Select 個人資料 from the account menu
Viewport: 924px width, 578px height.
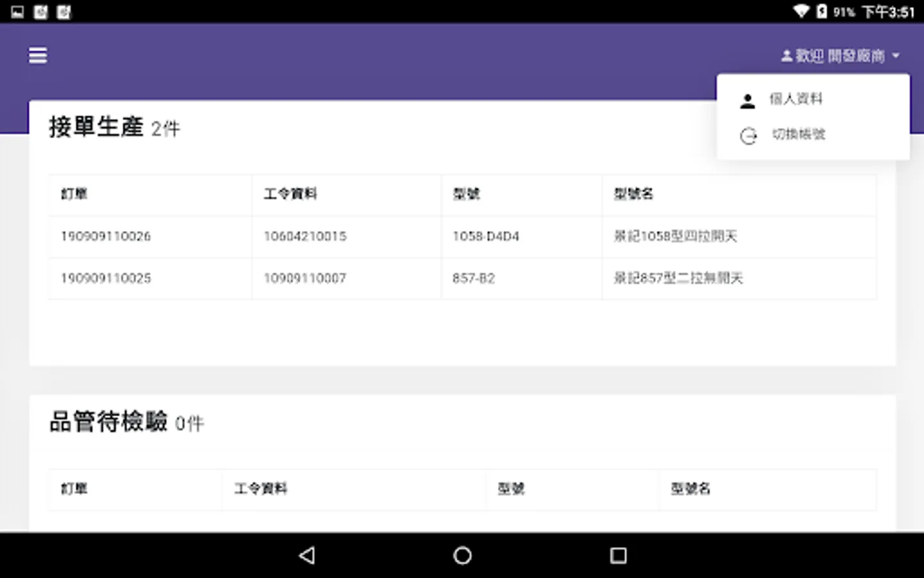pos(796,99)
